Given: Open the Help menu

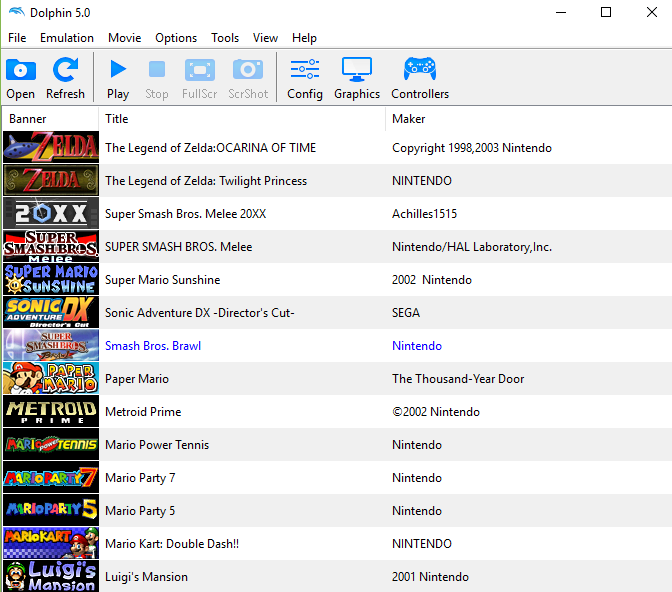Looking at the screenshot, I should pos(304,38).
